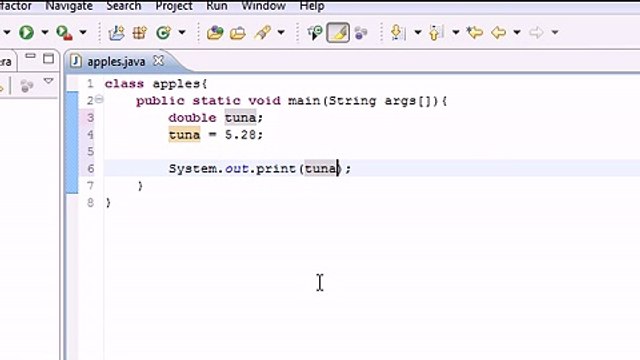Click 'double' keyword on line 3
640x360 pixels.
pyautogui.click(x=192, y=118)
